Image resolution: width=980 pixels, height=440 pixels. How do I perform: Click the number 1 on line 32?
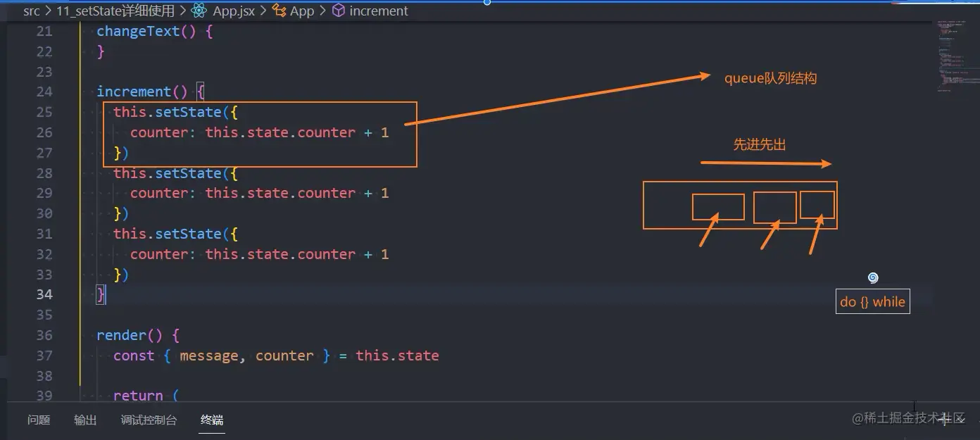coord(385,254)
